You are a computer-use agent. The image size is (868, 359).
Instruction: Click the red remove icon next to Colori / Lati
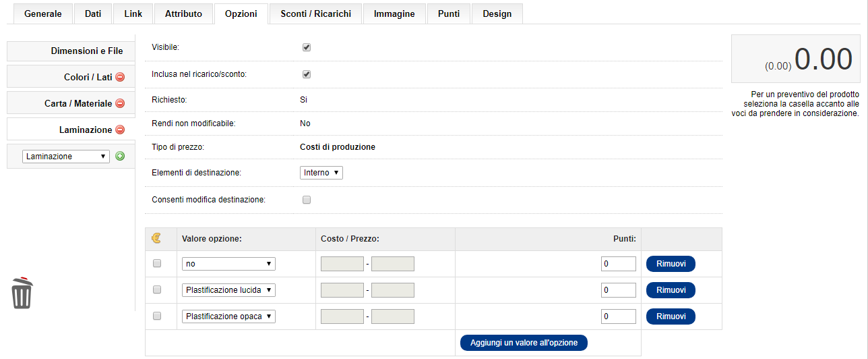[x=120, y=77]
